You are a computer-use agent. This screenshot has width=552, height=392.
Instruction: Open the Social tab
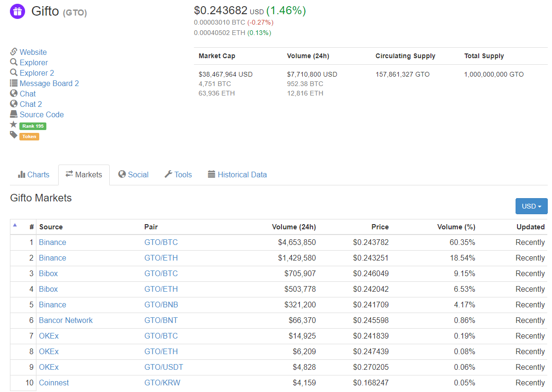133,174
